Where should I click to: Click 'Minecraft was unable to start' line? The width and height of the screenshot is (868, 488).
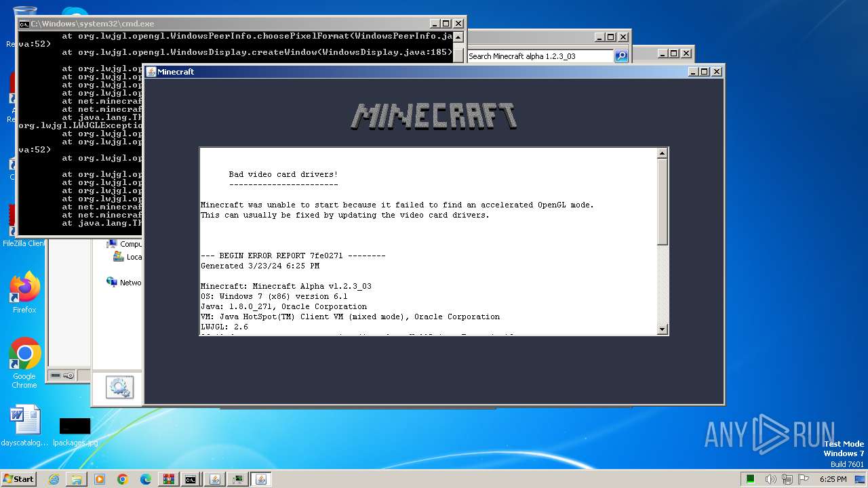point(397,205)
